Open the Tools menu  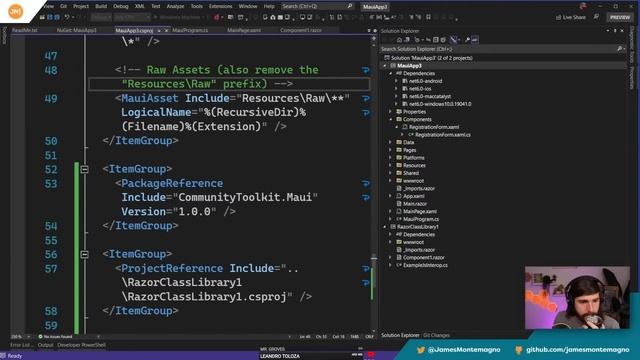[197, 7]
